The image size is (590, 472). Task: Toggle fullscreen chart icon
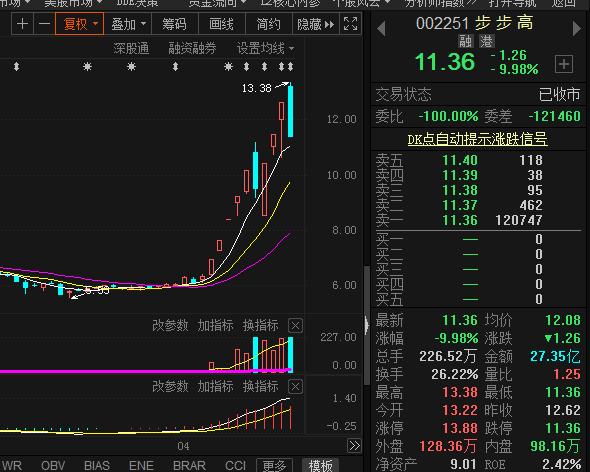coord(350,24)
